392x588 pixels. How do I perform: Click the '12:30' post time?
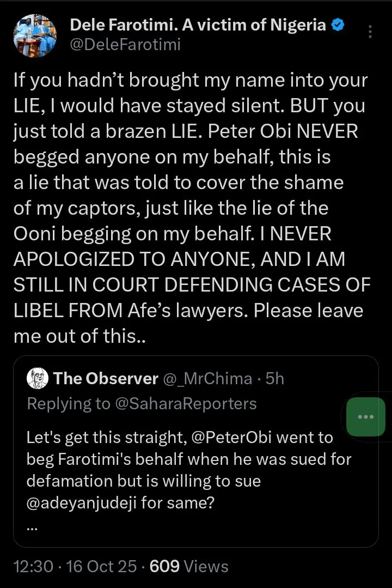point(33,566)
